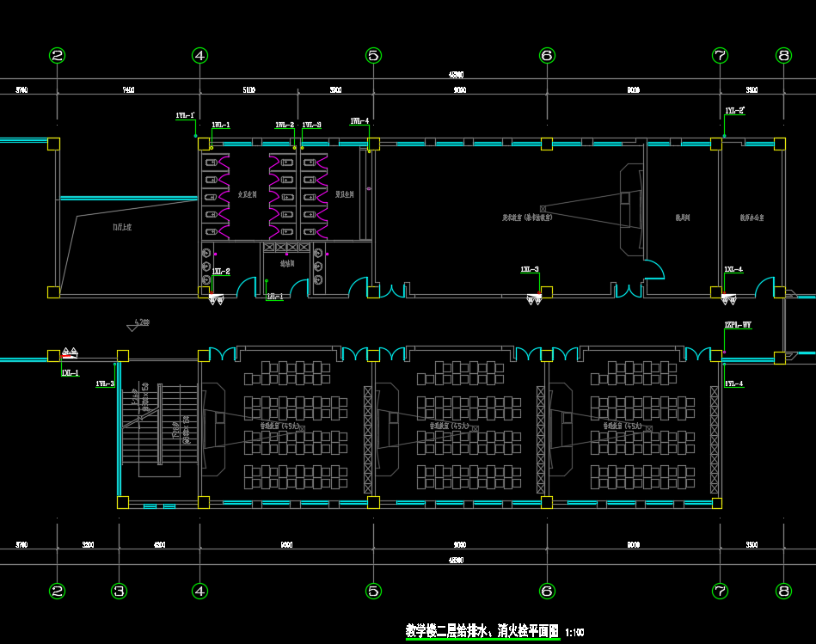
Task: Select riser label 1ZPL-WY
Action: coord(738,325)
